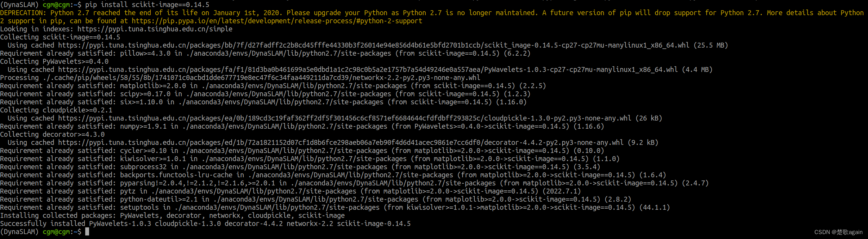The image size is (868, 239).
Task: Click the Collecting PyWavelets>=0.4.0 line
Action: tap(54, 61)
